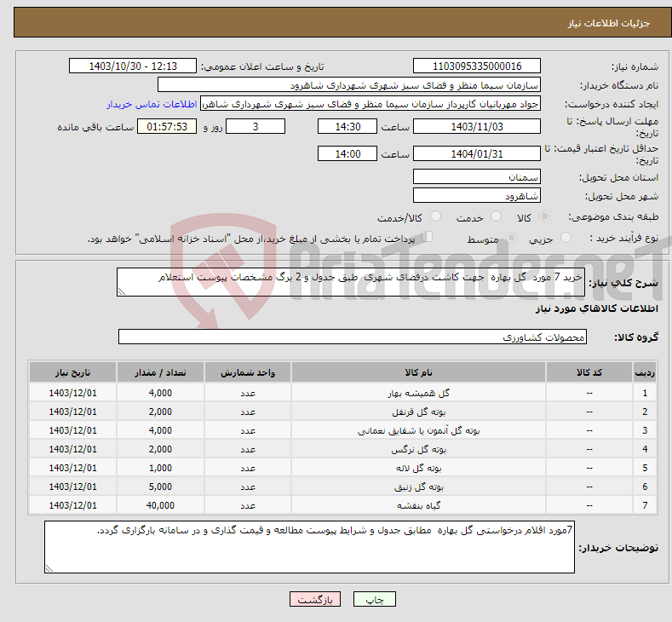Viewport: 672px width, 622px height.
Task: Click the طبقه بندی موضوعی label
Action: click(613, 217)
